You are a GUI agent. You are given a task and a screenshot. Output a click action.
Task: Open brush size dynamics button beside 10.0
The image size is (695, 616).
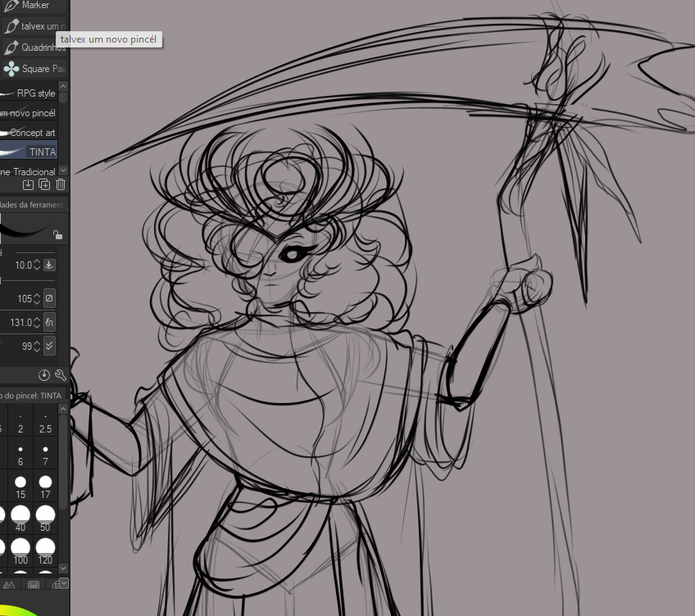coord(49,265)
